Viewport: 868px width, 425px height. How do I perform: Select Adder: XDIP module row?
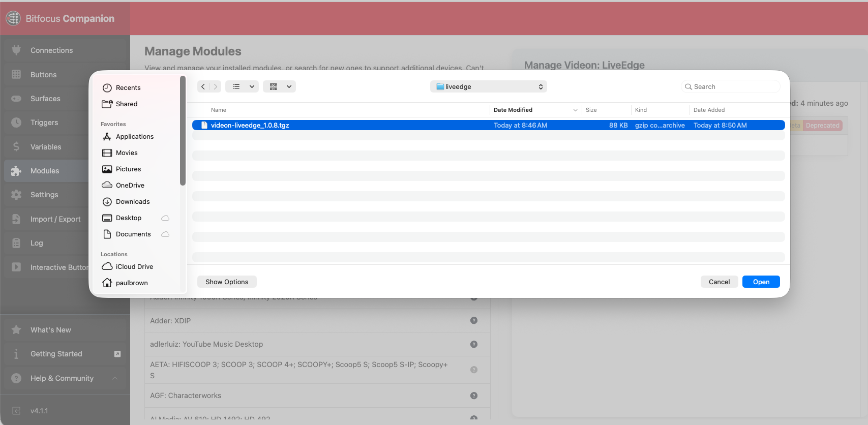point(317,321)
